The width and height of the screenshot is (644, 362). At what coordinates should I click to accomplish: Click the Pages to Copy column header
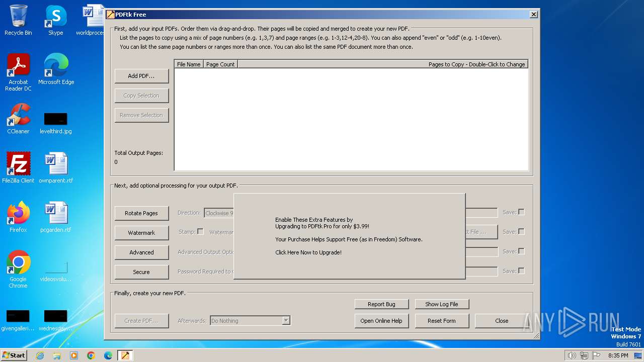point(382,64)
